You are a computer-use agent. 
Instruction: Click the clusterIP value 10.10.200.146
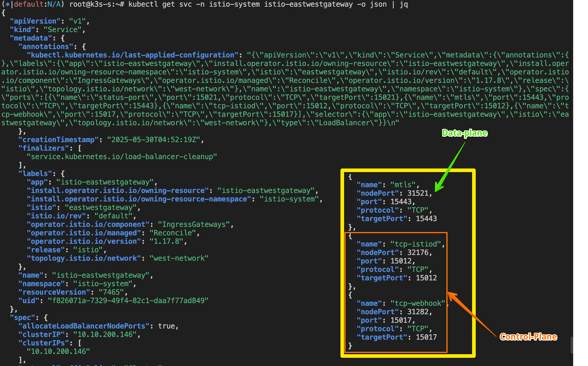(x=105, y=335)
